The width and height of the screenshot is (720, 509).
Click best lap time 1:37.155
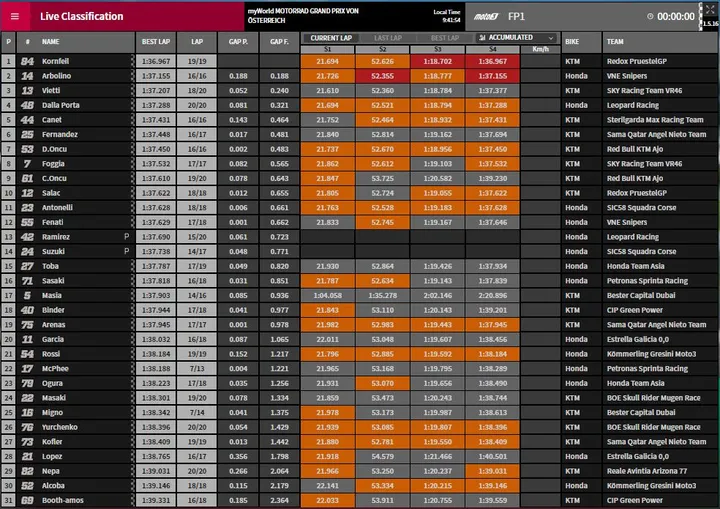pyautogui.click(x=156, y=76)
